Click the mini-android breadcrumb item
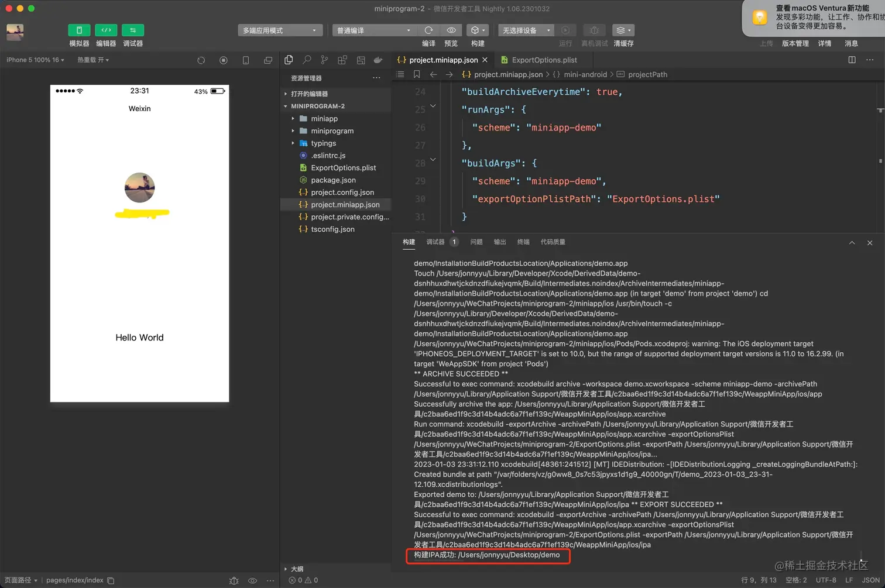 click(x=585, y=74)
